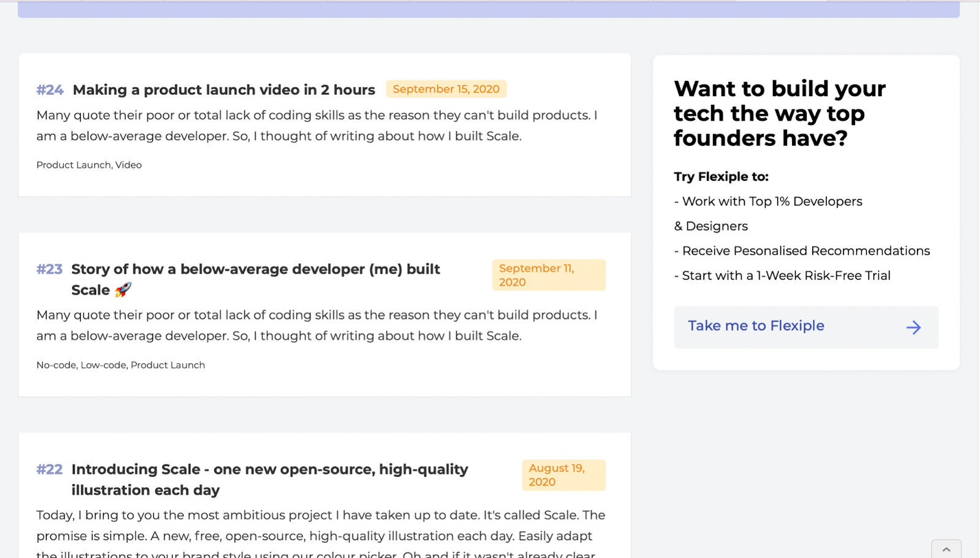Click the September 11, 2020 date badge
Image resolution: width=980 pixels, height=558 pixels.
coord(548,275)
